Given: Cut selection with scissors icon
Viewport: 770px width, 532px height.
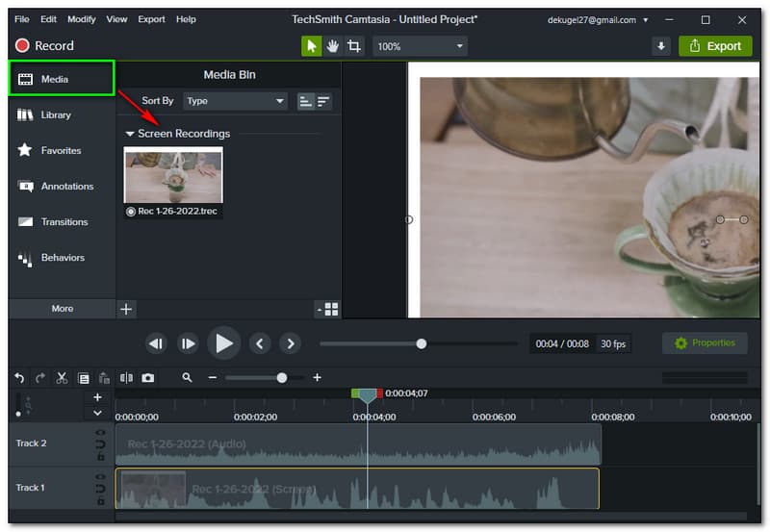Looking at the screenshot, I should pyautogui.click(x=62, y=378).
